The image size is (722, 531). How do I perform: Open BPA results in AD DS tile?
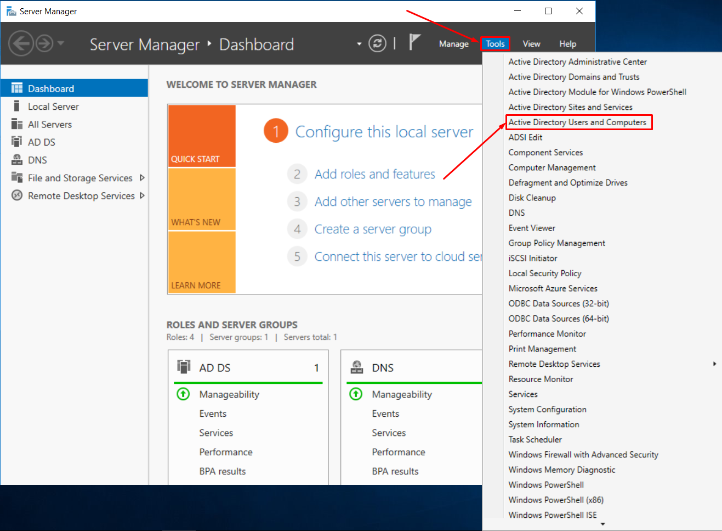222,472
